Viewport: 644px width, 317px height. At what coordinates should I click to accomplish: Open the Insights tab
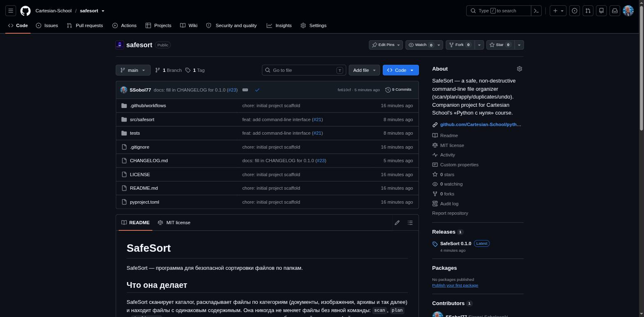(279, 25)
